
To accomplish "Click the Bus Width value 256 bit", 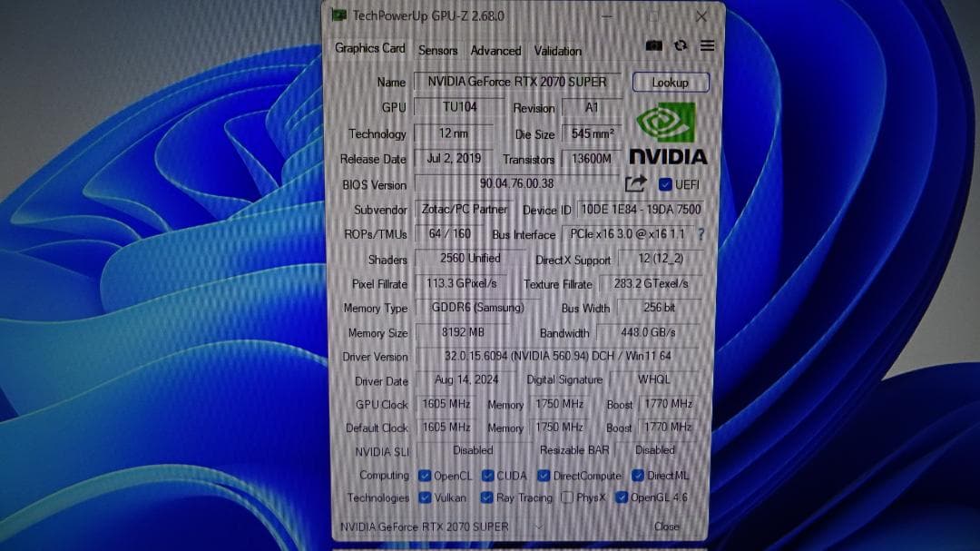I will (659, 307).
